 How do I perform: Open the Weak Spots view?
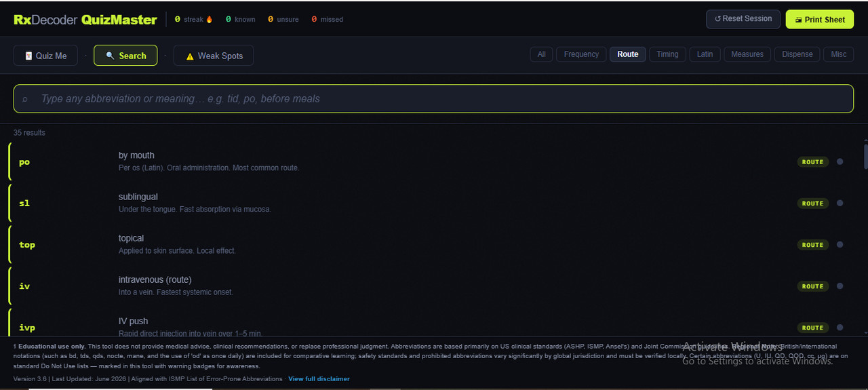tap(214, 56)
